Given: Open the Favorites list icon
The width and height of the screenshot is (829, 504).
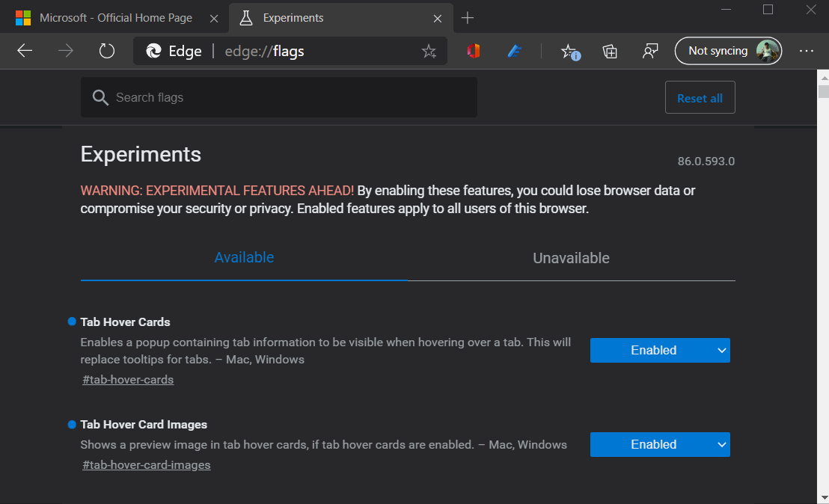Looking at the screenshot, I should 570,52.
